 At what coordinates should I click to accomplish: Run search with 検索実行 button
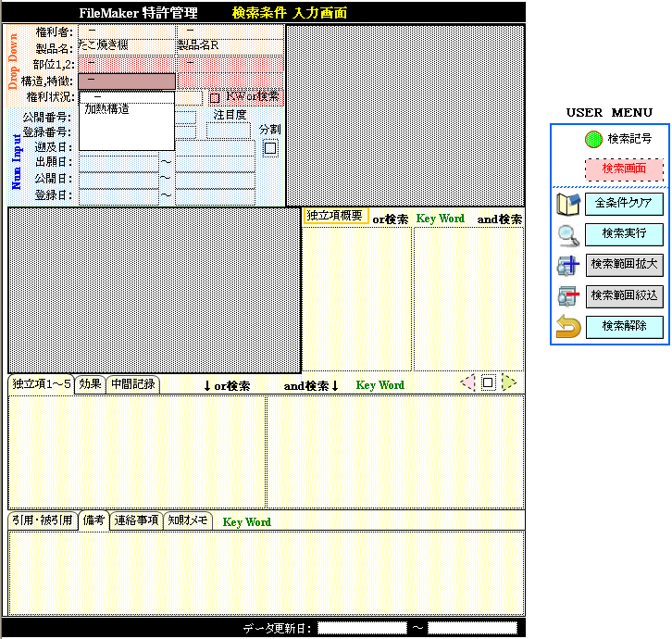point(624,234)
